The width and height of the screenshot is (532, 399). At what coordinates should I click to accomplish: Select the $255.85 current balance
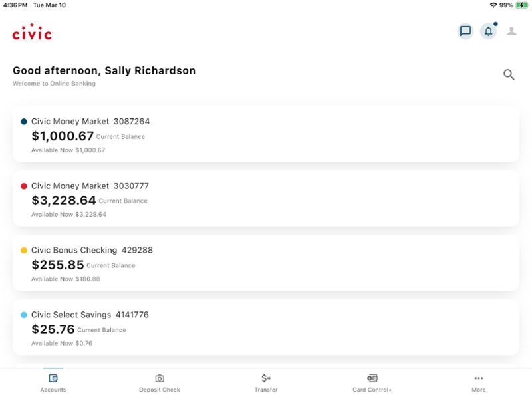tap(58, 265)
